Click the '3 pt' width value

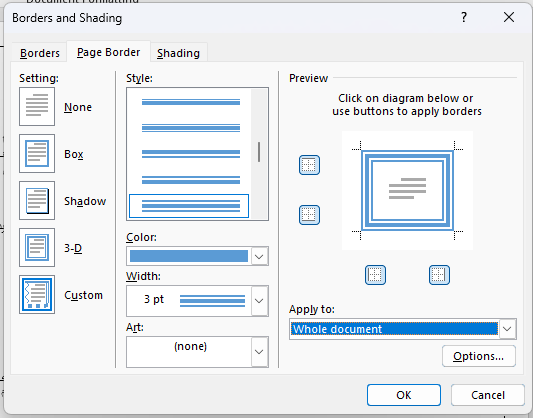coord(154,299)
